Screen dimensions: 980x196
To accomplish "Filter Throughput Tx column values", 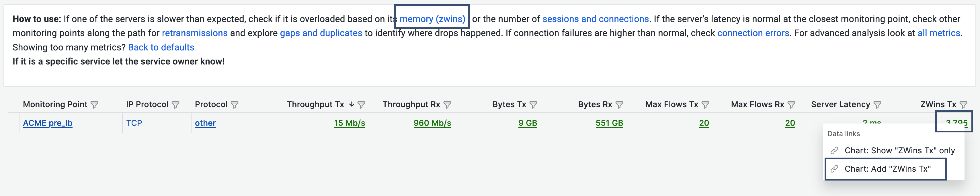I will point(362,105).
